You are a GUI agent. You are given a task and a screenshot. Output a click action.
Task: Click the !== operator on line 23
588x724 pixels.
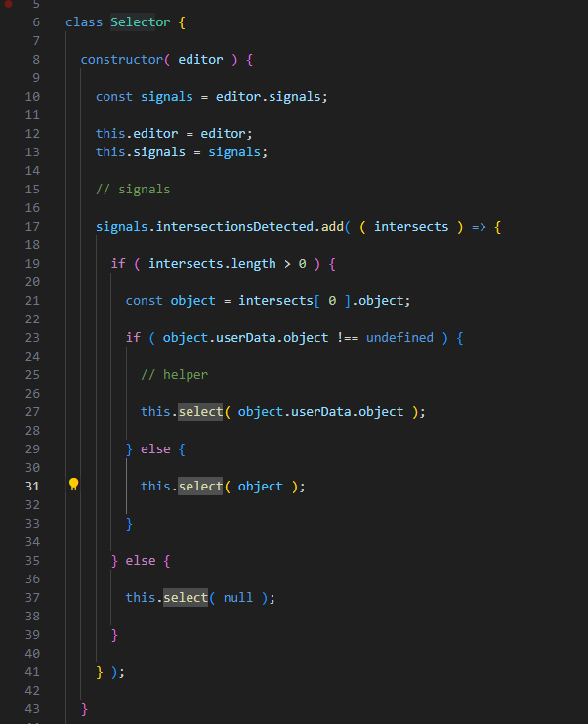[x=348, y=338]
